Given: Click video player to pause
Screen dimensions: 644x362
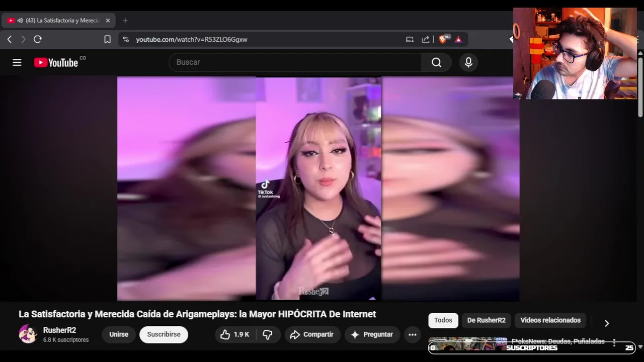Looking at the screenshot, I should pos(318,189).
